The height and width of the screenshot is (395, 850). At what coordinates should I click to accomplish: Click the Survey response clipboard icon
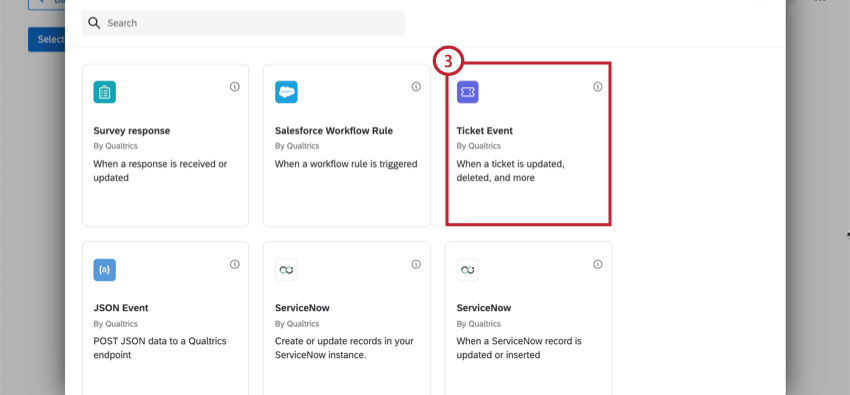pyautogui.click(x=105, y=92)
